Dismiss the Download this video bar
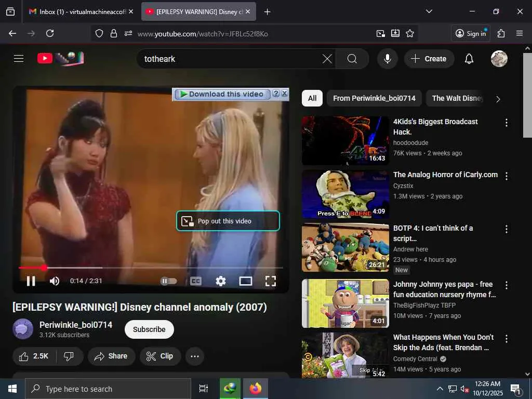 tap(285, 94)
